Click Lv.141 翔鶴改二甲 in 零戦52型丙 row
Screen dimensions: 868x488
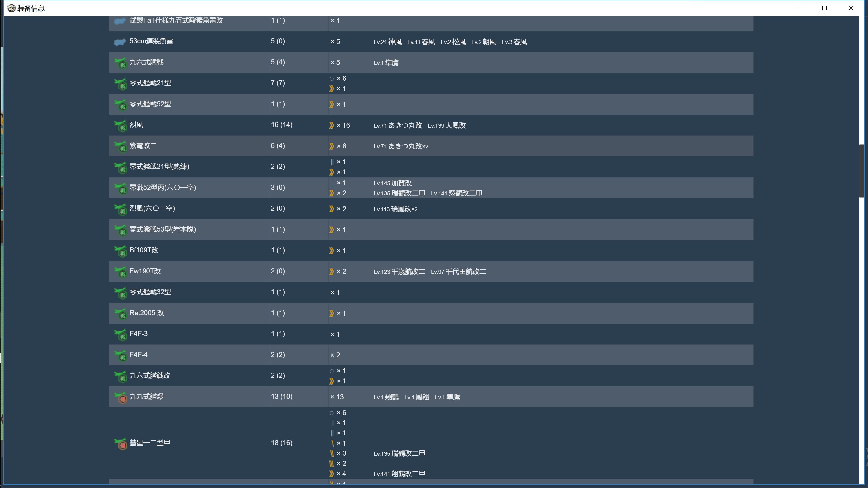457,193
